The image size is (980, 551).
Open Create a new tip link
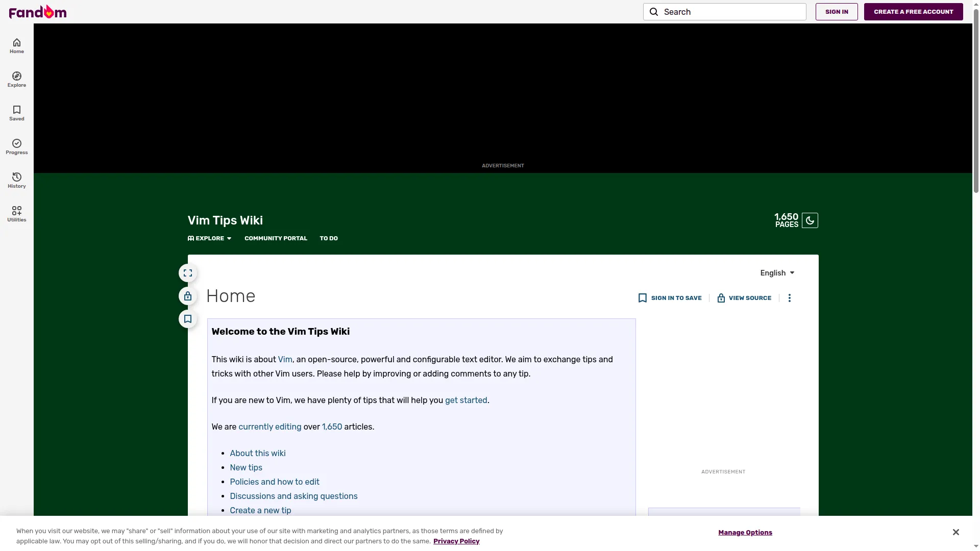click(260, 511)
